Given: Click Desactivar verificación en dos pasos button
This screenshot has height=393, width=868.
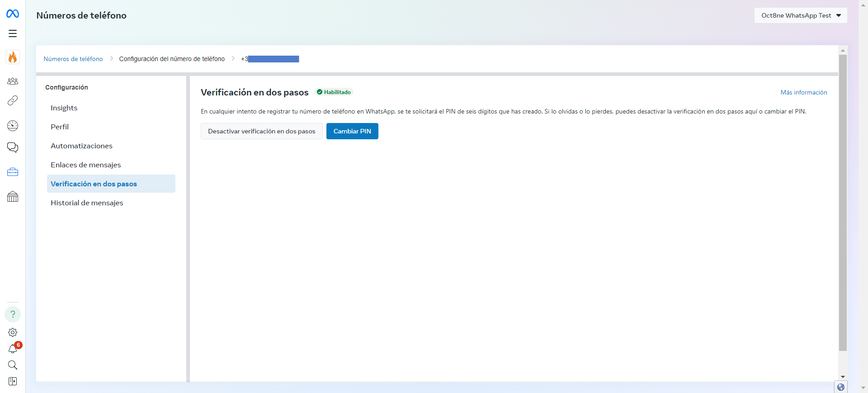Looking at the screenshot, I should pyautogui.click(x=261, y=131).
